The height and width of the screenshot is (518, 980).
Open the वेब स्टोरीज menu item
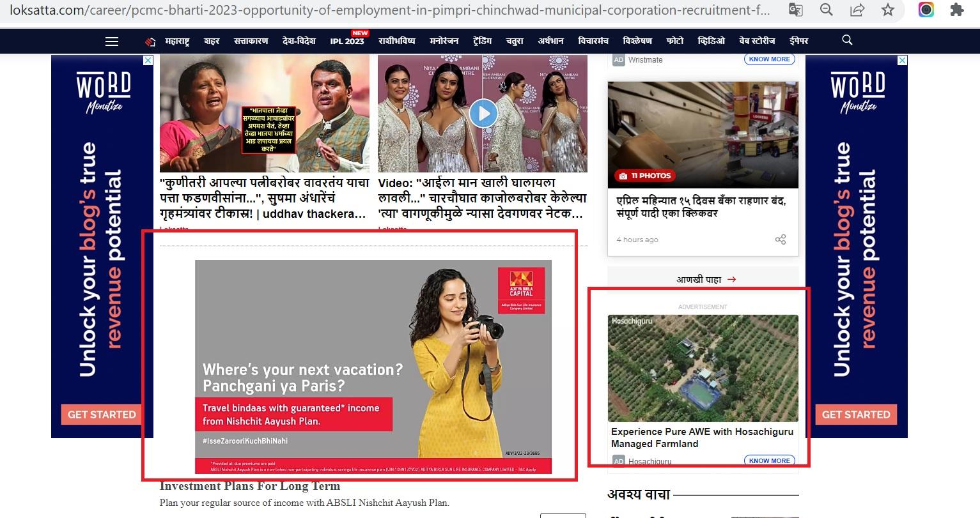(x=757, y=41)
